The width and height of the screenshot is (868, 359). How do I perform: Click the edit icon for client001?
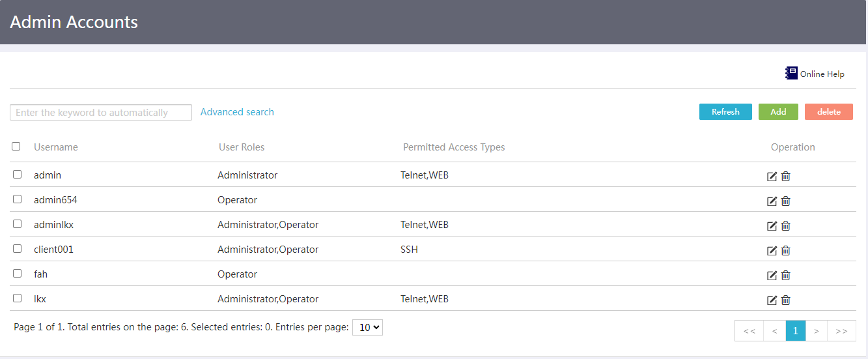click(772, 251)
